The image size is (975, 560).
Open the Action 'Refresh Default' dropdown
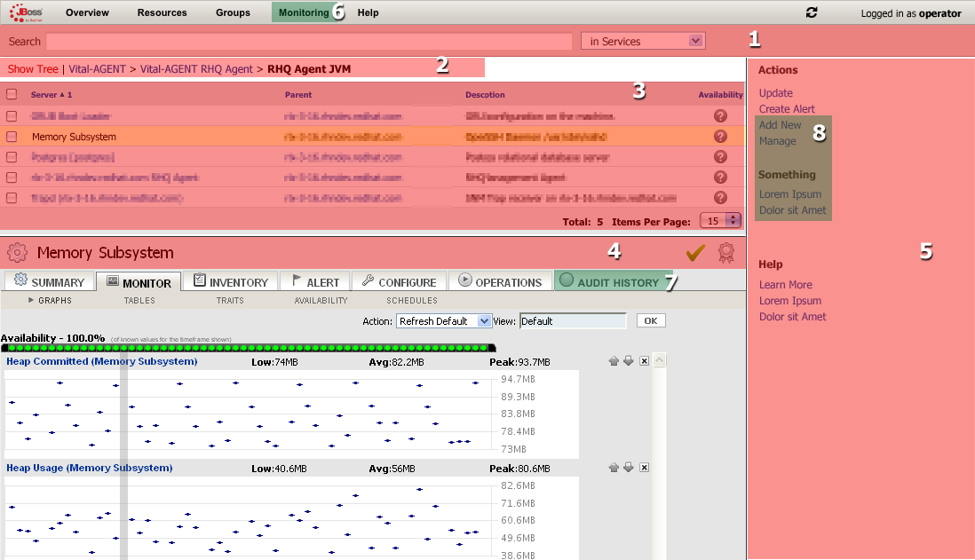(444, 320)
